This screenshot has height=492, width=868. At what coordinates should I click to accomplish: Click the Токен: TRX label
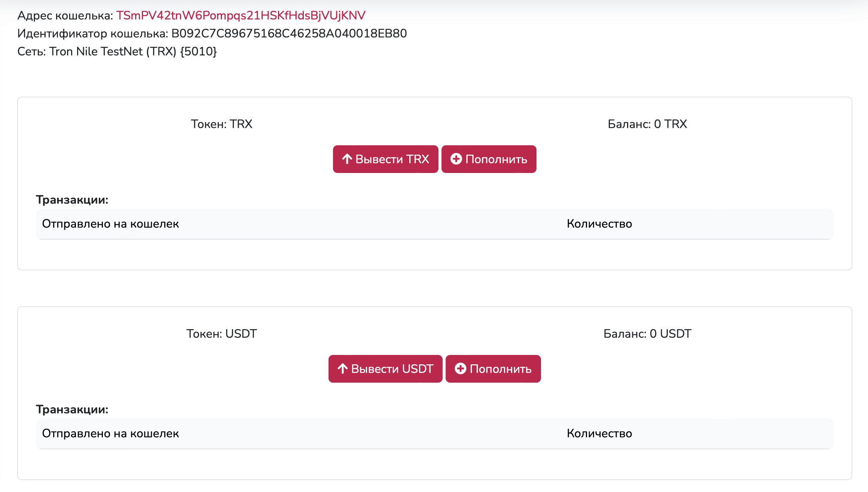coord(221,124)
